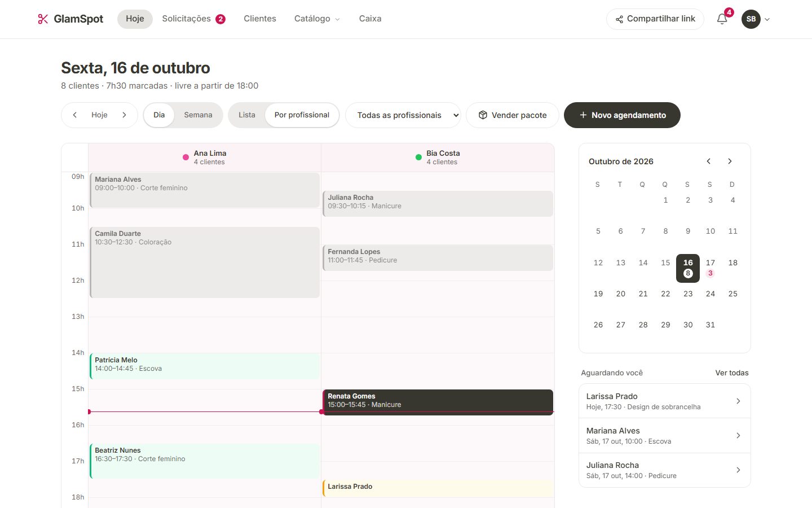Click Ver todas link
Viewport: 812px width, 508px height.
pyautogui.click(x=732, y=373)
